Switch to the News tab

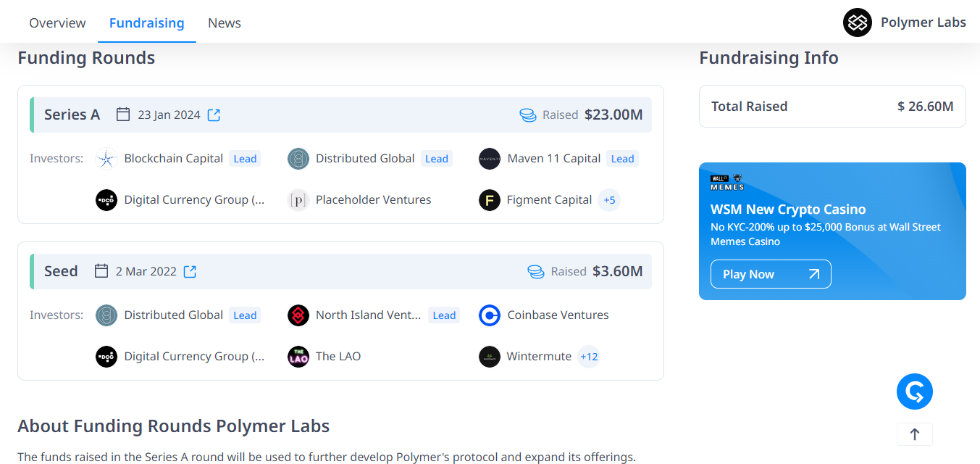pos(225,23)
